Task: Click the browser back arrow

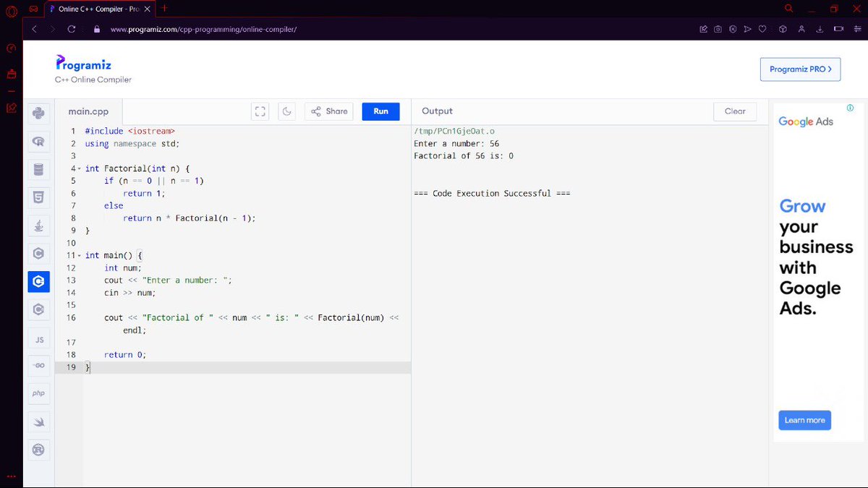Action: [x=34, y=29]
